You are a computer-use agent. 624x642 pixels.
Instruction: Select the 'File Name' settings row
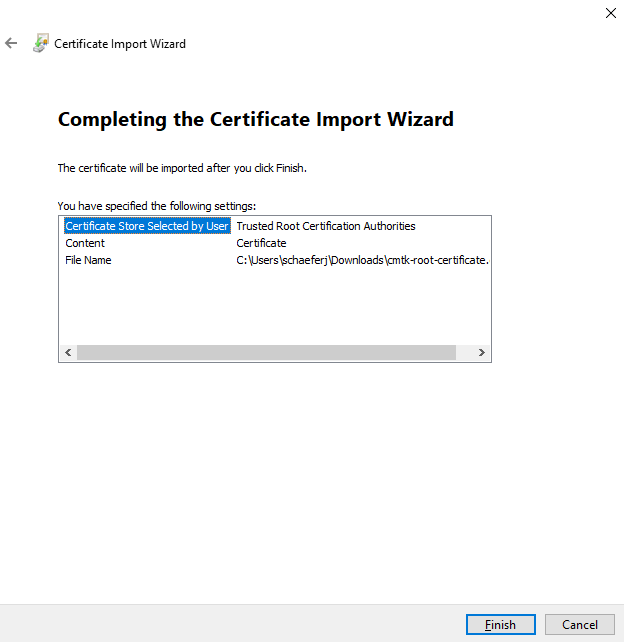coord(88,260)
